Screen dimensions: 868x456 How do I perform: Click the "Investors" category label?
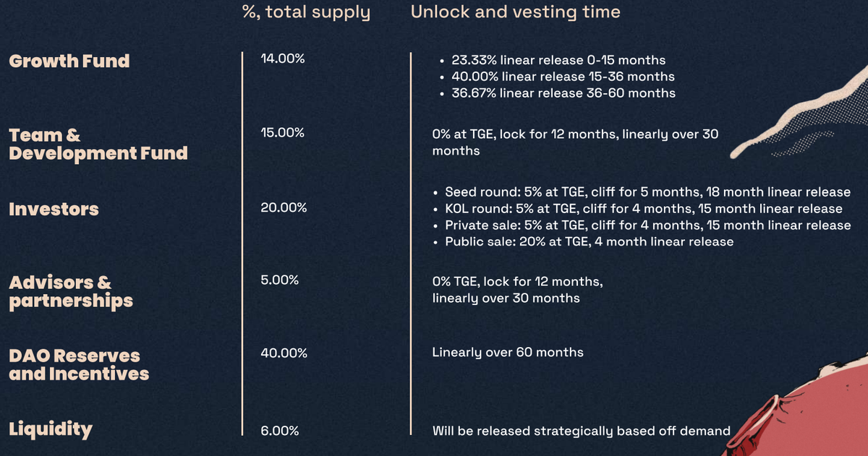(x=54, y=210)
